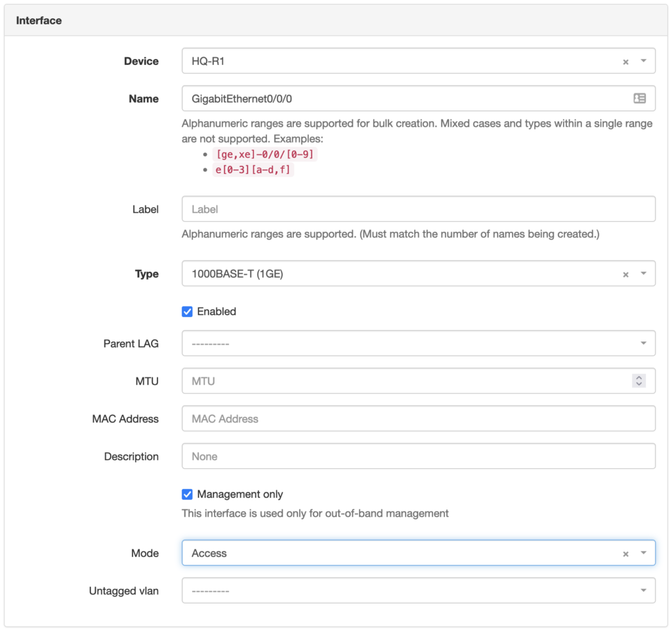
Task: Click the Enabled checkbox label text
Action: coord(217,312)
